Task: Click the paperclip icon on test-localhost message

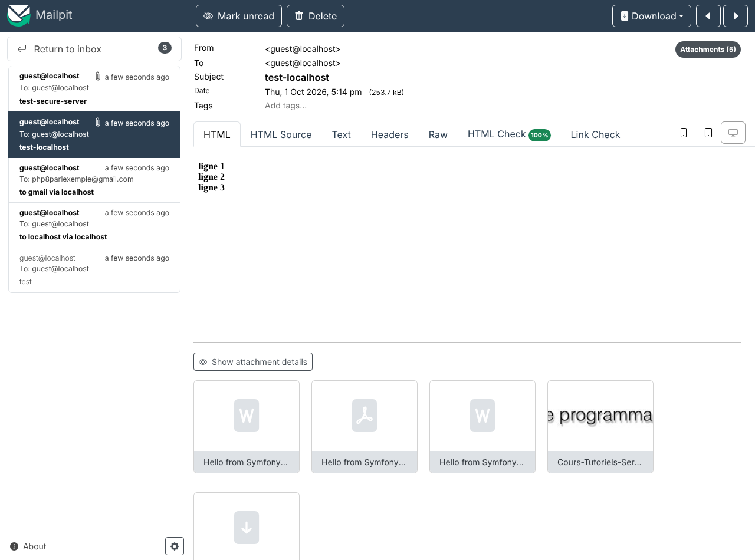Action: click(x=98, y=123)
